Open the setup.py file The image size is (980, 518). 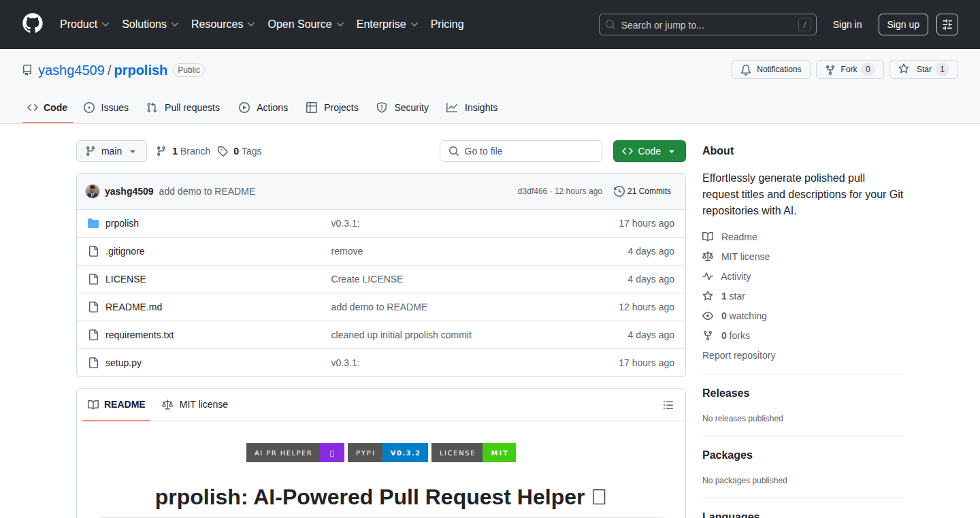(x=124, y=363)
